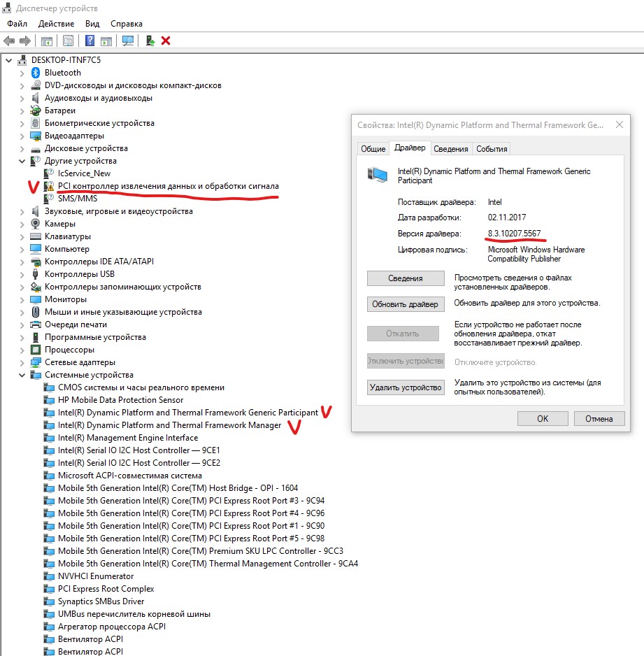Click the Контроллеры USB category icon
Viewport: 644px width, 656px height.
pos(36,274)
